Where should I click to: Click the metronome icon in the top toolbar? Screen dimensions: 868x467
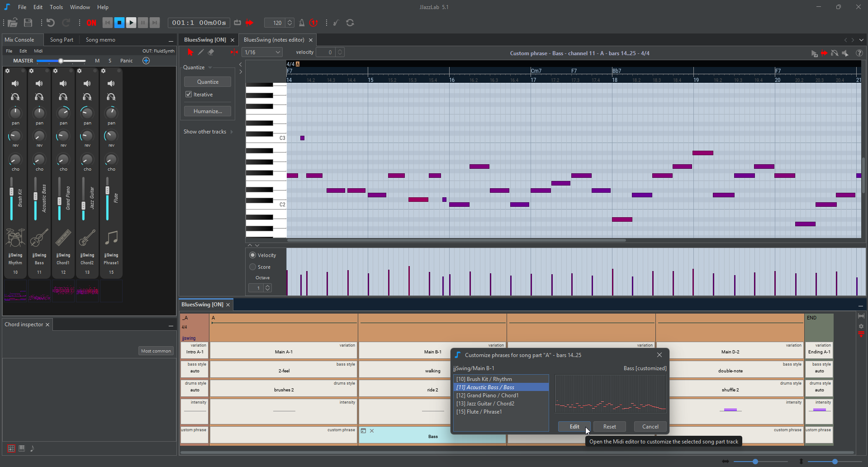[302, 23]
